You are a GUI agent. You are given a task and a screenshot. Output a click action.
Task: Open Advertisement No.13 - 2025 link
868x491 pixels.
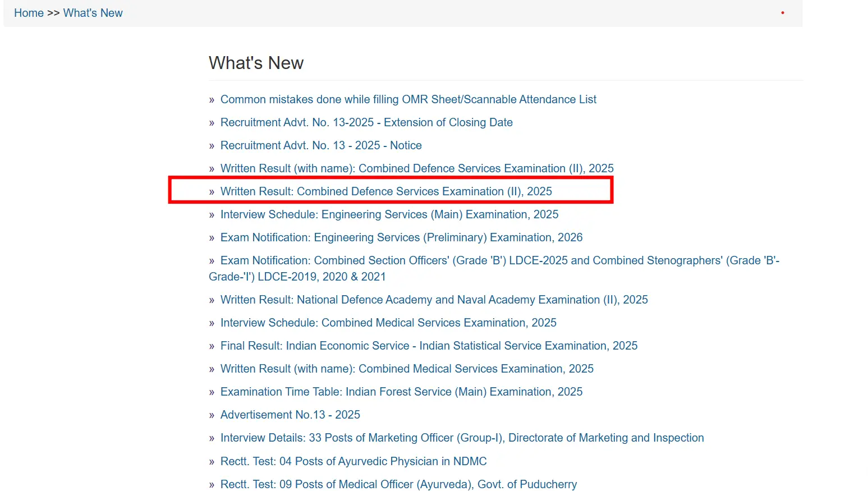[x=290, y=415]
